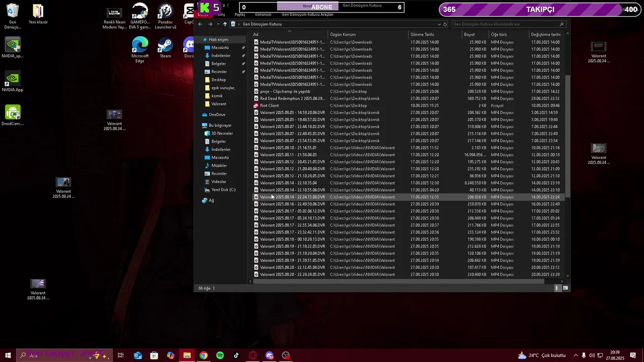Select the DroidCam desktop shortcut
Image resolution: width=644 pixels, height=362 pixels.
point(13,116)
